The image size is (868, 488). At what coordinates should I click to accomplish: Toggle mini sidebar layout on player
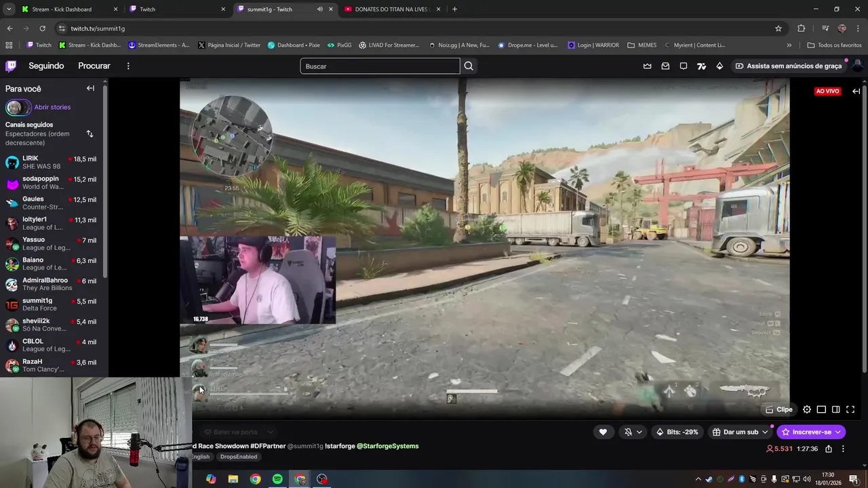click(835, 409)
